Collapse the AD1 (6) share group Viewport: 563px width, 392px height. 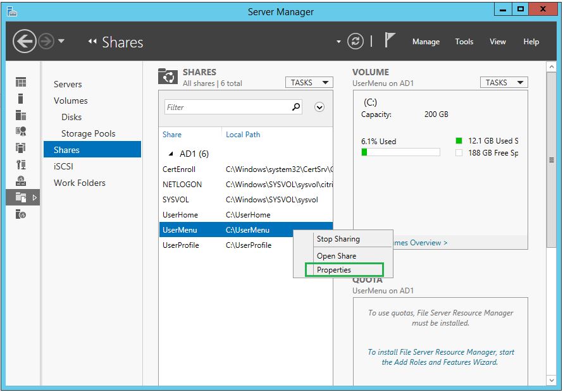coord(171,154)
